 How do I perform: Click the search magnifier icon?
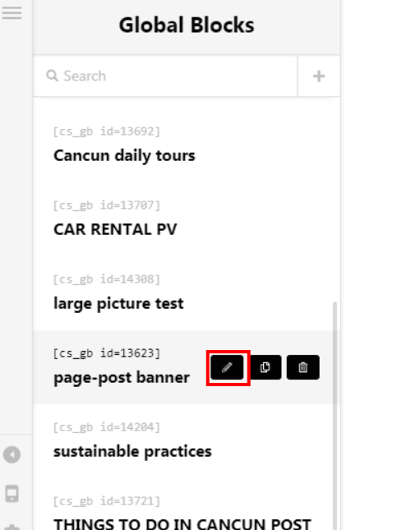(x=52, y=76)
